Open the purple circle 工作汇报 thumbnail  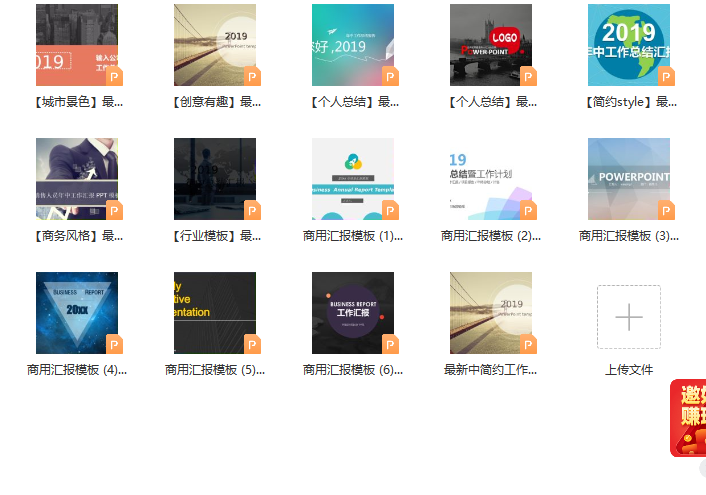(x=353, y=313)
